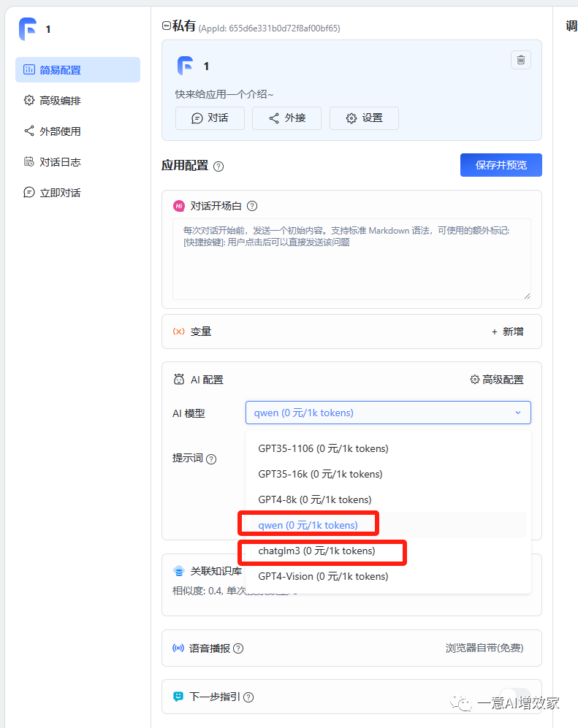The image size is (578, 728).
Task: Click the collapse icon before 私有
Action: [166, 26]
